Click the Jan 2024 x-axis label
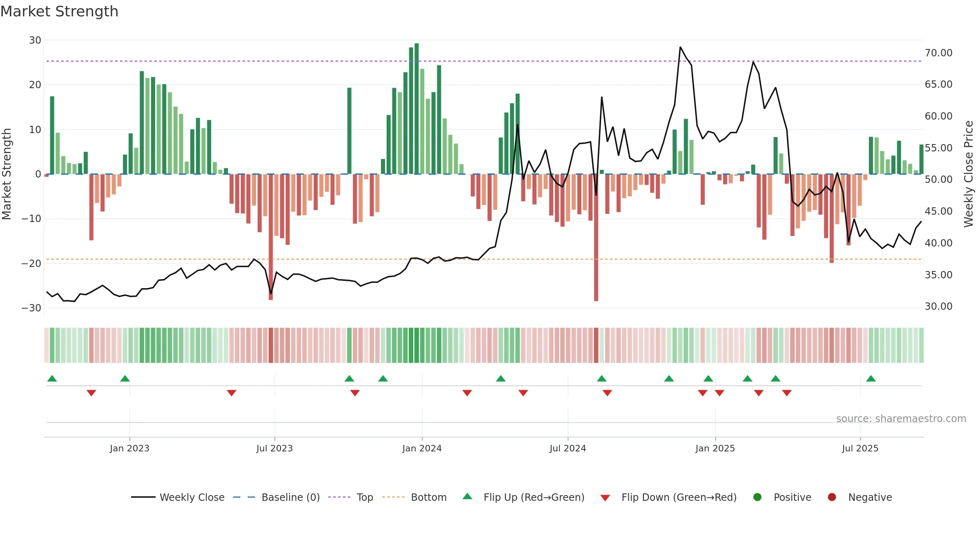980x551 pixels. tap(422, 448)
